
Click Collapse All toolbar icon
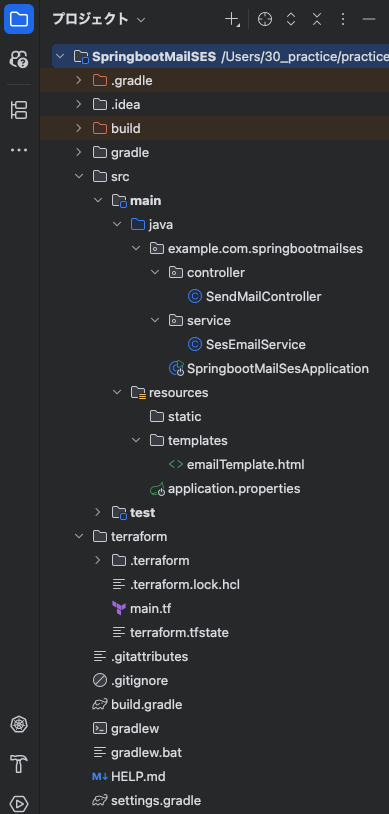click(x=317, y=20)
